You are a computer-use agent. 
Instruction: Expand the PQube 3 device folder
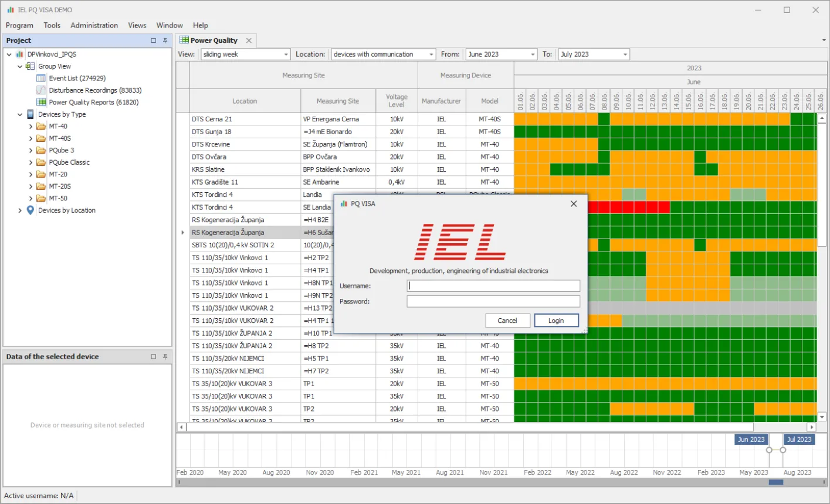(x=31, y=150)
